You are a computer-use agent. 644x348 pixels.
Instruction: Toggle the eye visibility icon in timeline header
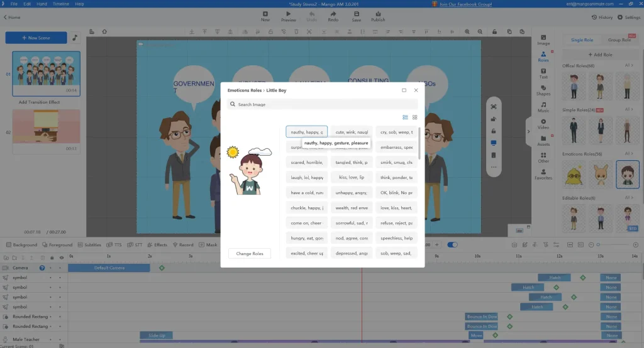pyautogui.click(x=61, y=258)
